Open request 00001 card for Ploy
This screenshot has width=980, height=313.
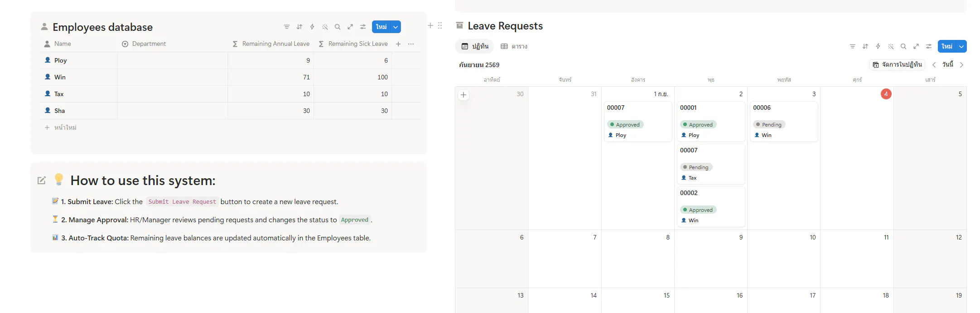(x=711, y=122)
